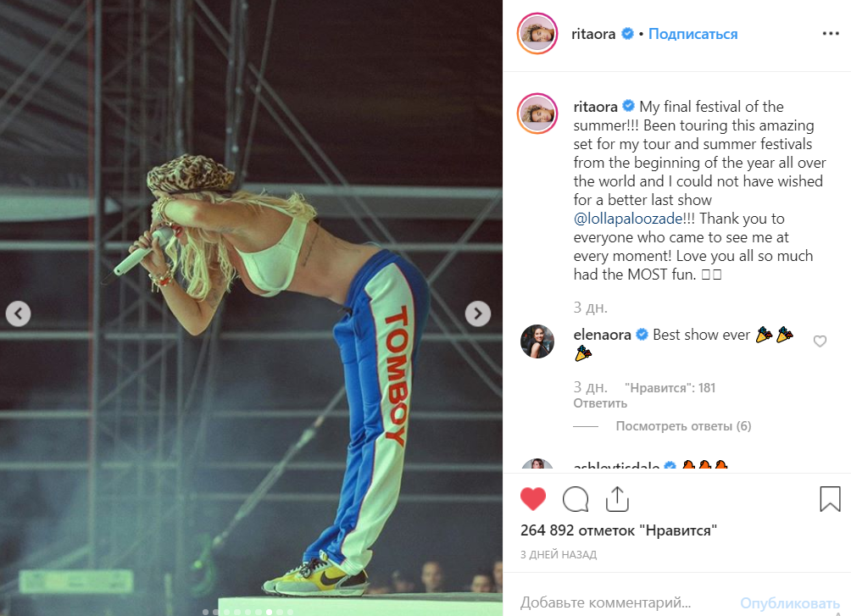Open elenaora's profile avatar
The width and height of the screenshot is (851, 616).
(x=537, y=341)
